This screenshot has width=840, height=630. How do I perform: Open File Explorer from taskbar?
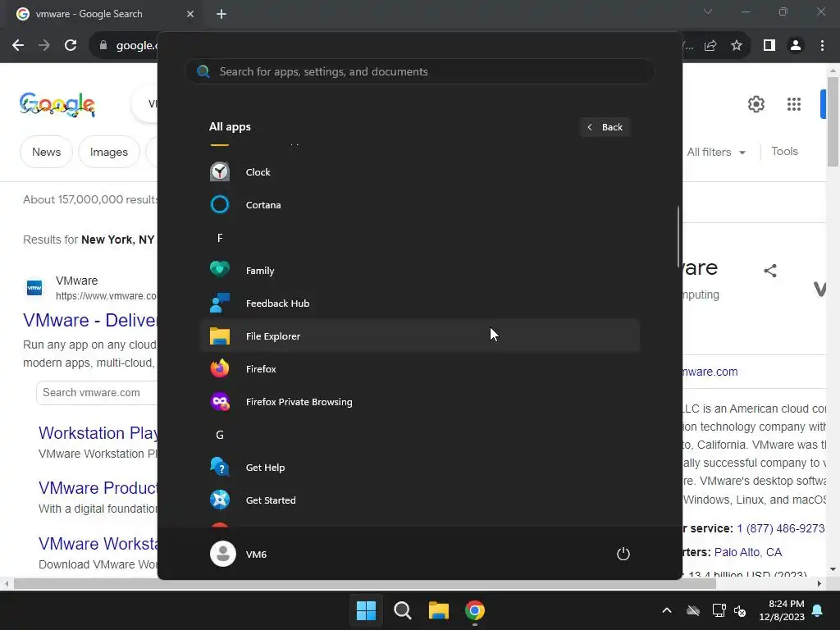(439, 610)
